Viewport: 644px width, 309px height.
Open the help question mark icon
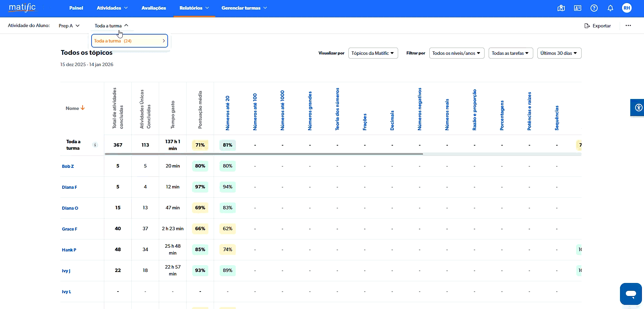594,8
